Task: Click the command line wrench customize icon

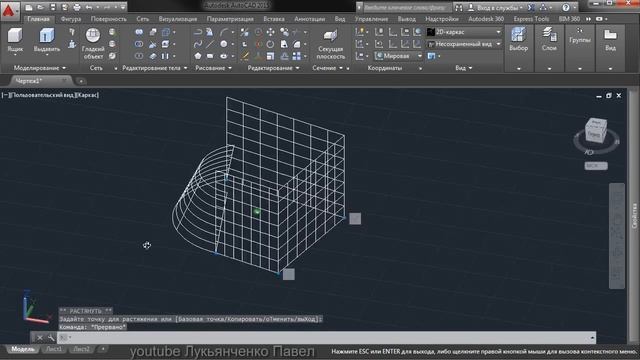Action: pos(51,338)
